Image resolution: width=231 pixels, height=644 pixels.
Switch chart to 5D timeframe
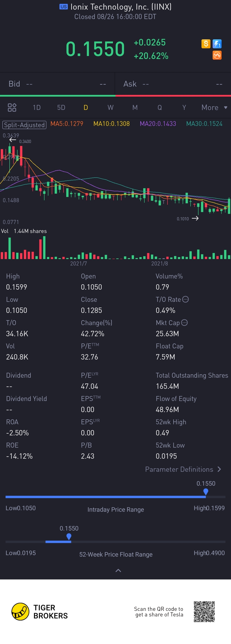[x=61, y=108]
